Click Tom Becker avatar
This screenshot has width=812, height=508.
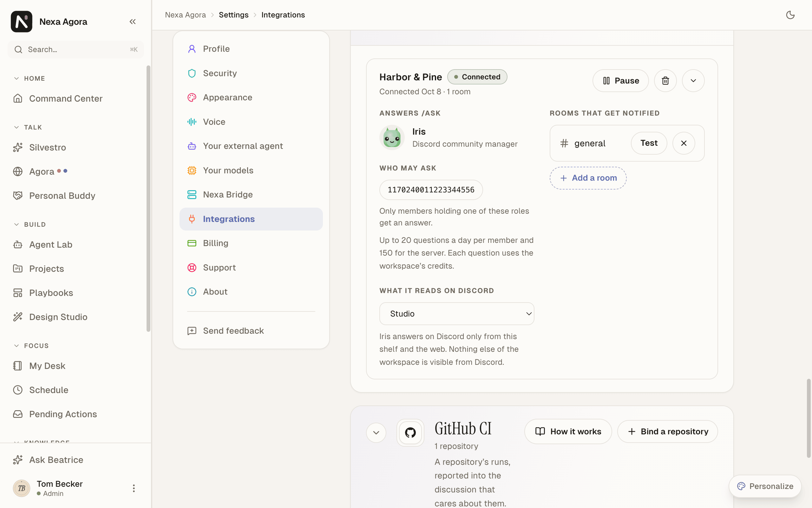[x=22, y=488]
